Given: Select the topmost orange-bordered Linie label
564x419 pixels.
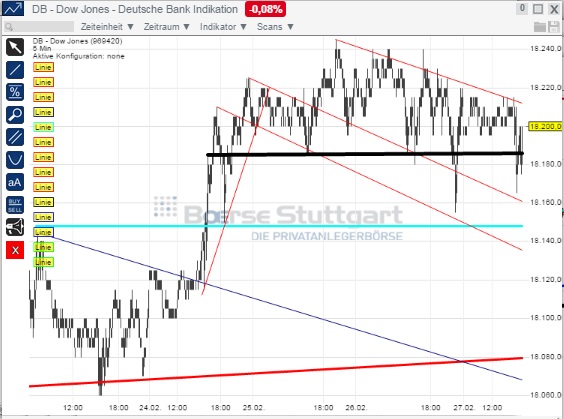Looking at the screenshot, I should click(44, 67).
